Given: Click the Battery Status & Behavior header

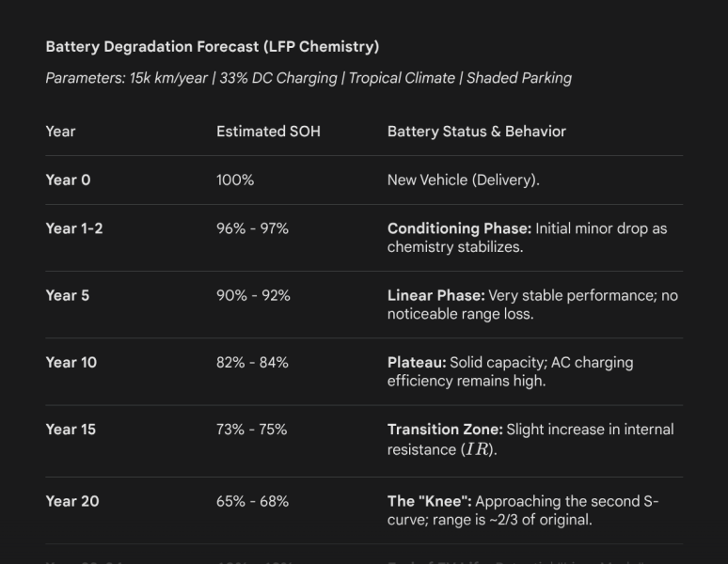Looking at the screenshot, I should tap(477, 132).
